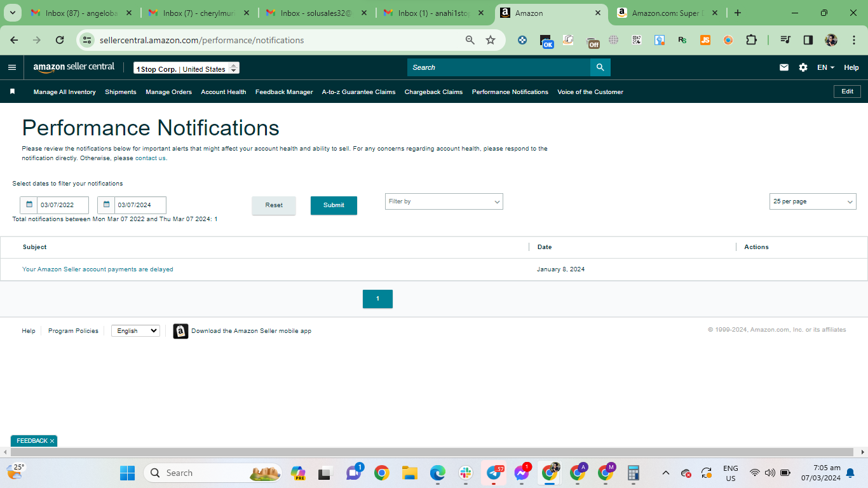
Task: Go to Manage All Inventory
Action: point(65,92)
